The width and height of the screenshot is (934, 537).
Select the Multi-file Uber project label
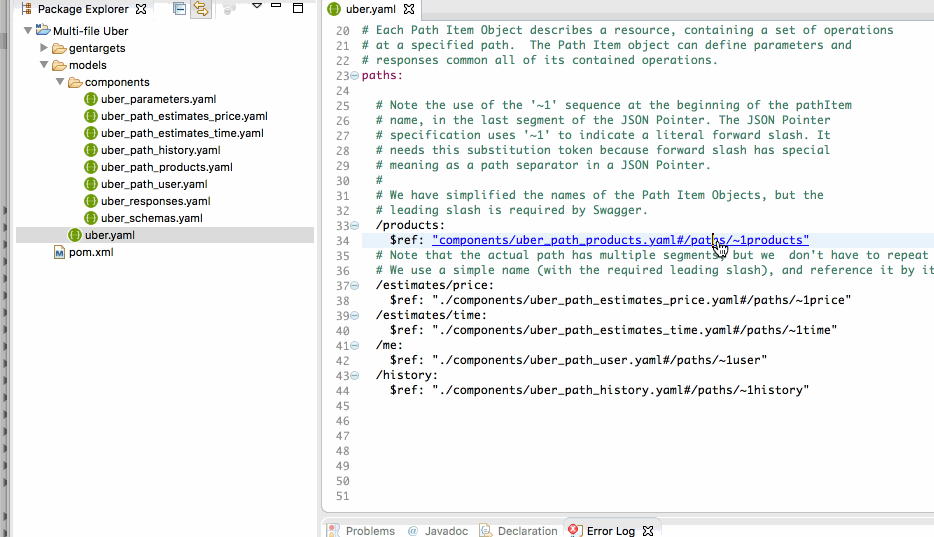91,30
